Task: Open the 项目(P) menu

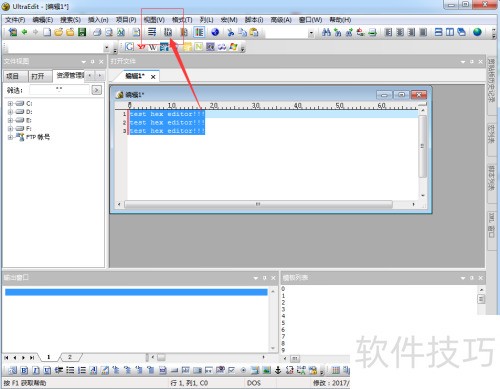Action: [x=126, y=20]
